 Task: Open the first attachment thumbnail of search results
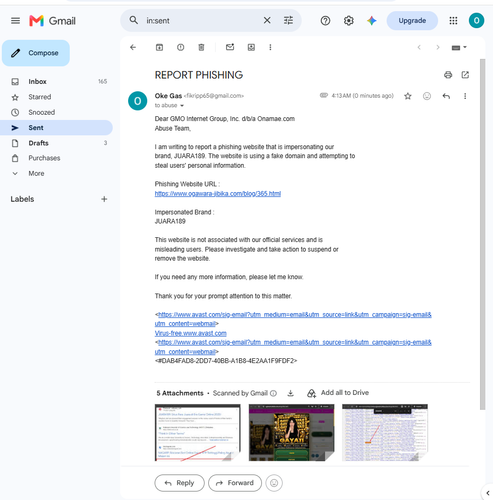tap(198, 433)
